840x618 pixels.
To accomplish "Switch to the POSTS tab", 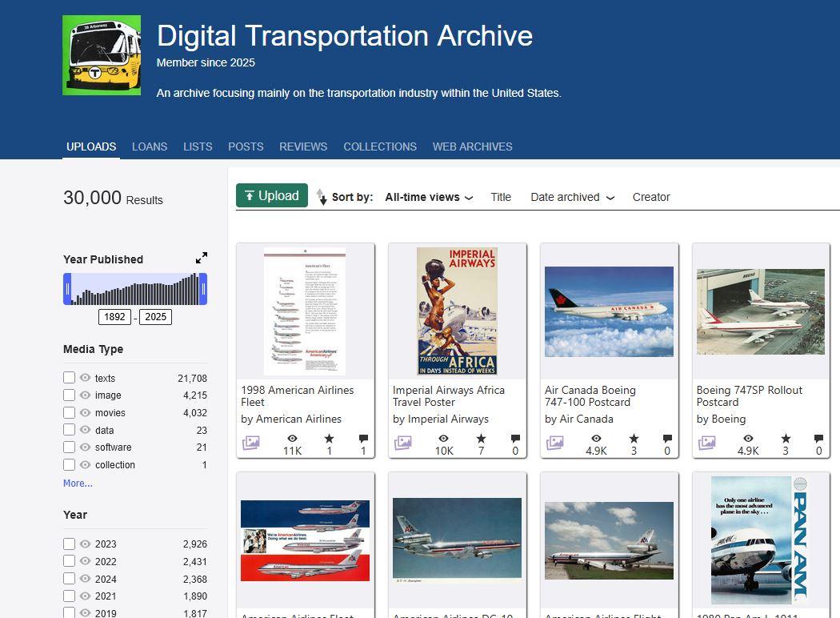I will 246,146.
